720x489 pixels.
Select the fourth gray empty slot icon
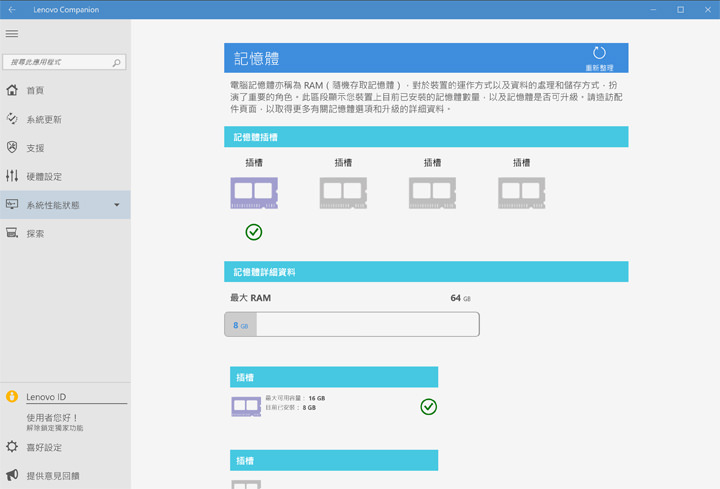click(521, 192)
